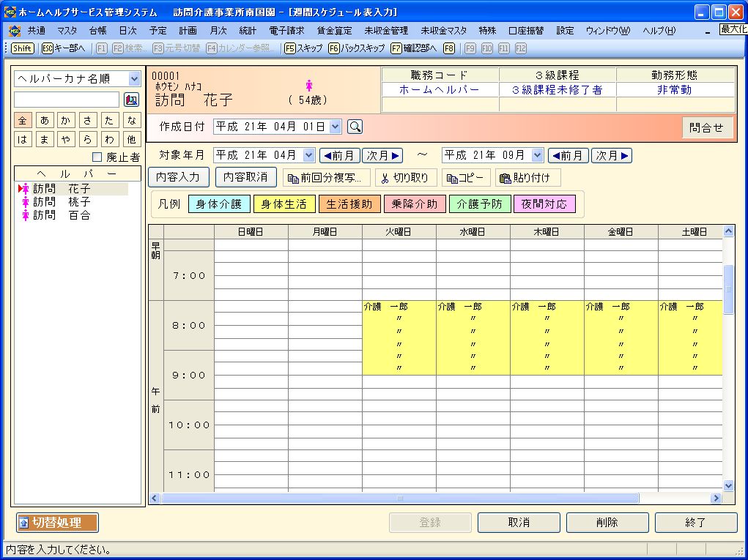Screen dimensions: 748x560
Task: Open the マスタ menu
Action: tap(67, 31)
